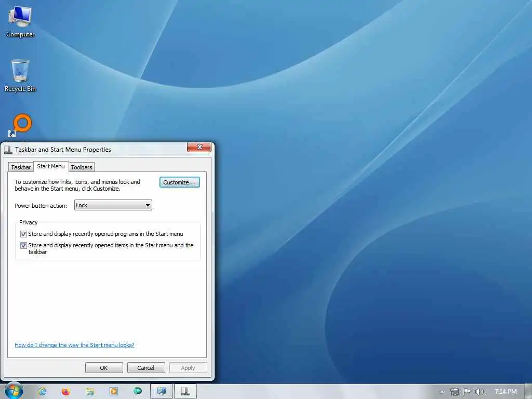
Task: Launch Internet Explorer from the taskbar
Action: point(43,392)
